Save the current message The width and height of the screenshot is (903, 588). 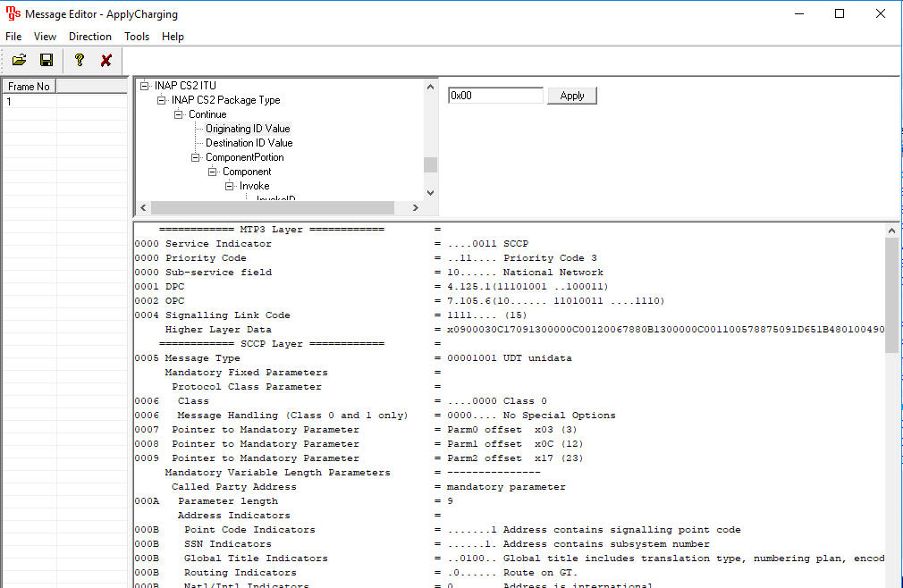[x=46, y=60]
